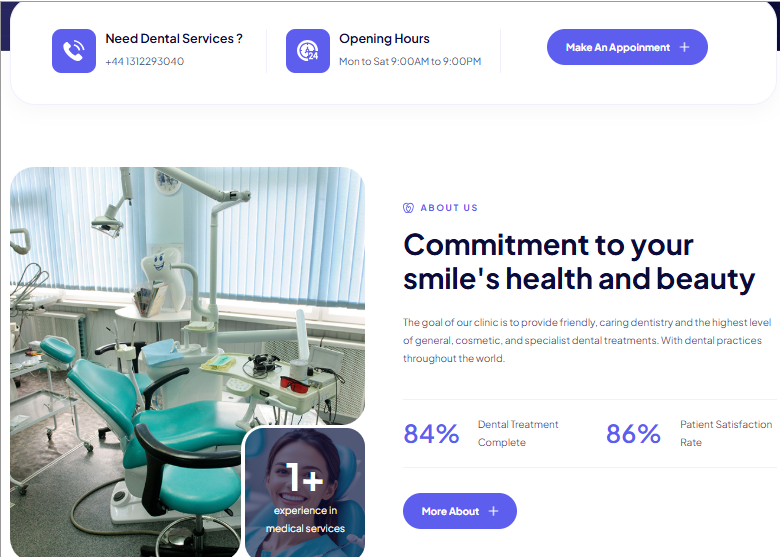This screenshot has width=780, height=557.
Task: Click the Make An Appoinment button
Action: point(627,47)
